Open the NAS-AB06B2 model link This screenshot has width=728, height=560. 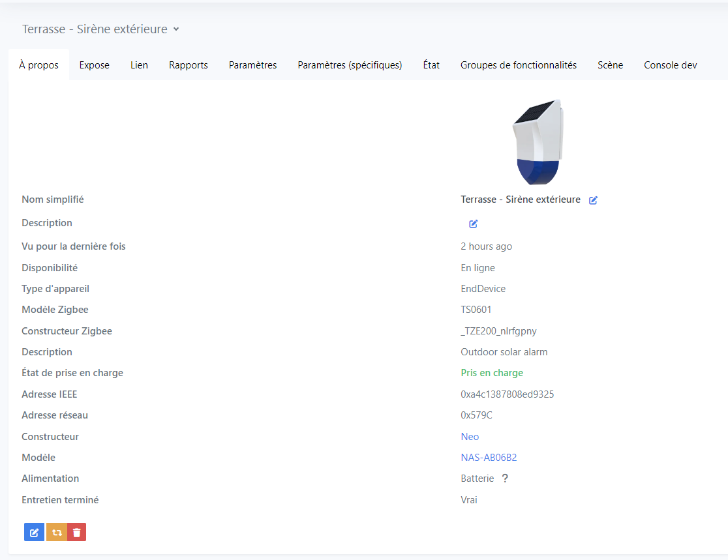[x=489, y=458]
